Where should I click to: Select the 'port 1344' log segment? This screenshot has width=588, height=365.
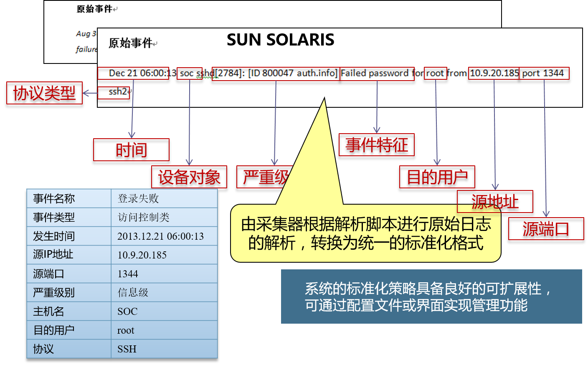click(544, 74)
